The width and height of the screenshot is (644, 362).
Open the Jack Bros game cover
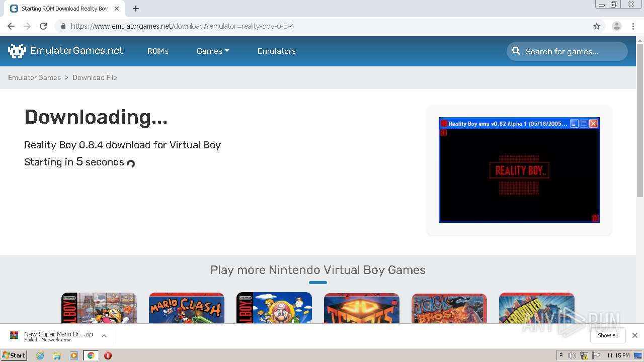[449, 308]
